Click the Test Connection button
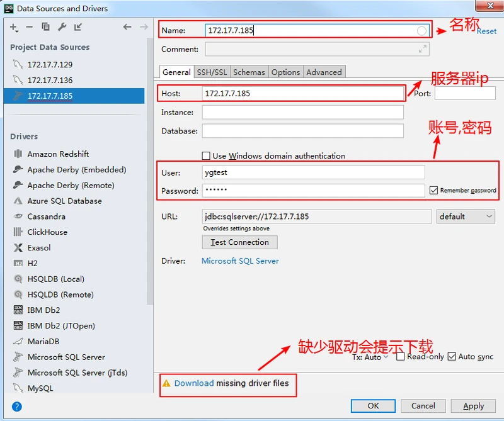504x421 pixels. pyautogui.click(x=240, y=242)
